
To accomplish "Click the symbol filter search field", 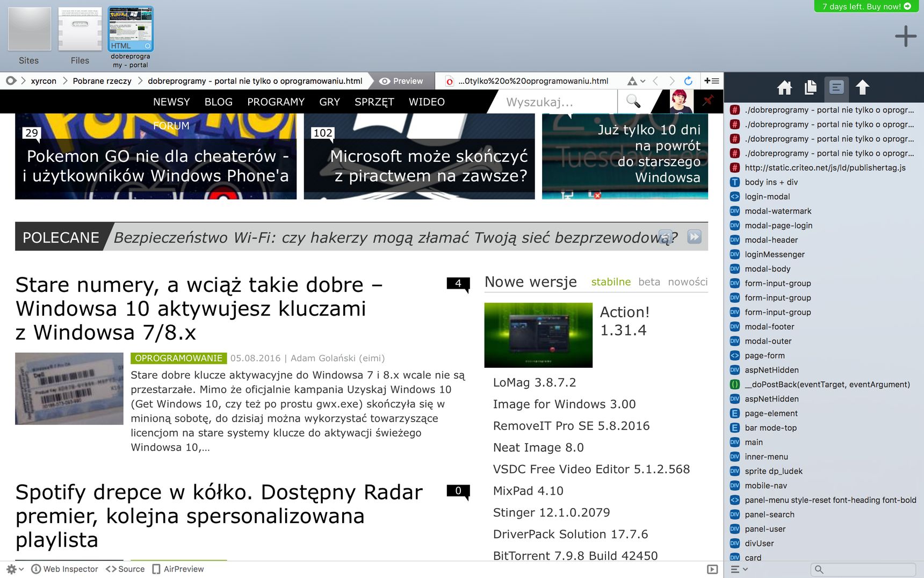I will coord(863,569).
